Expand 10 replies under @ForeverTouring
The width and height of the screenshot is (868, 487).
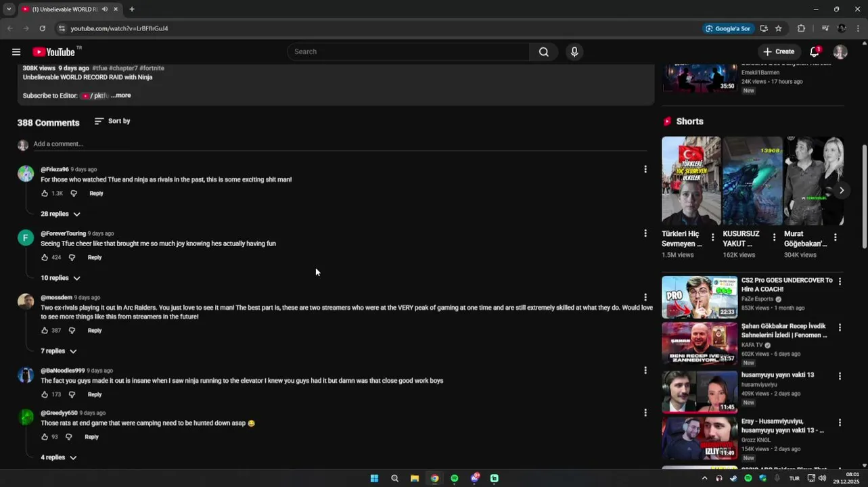(x=60, y=278)
